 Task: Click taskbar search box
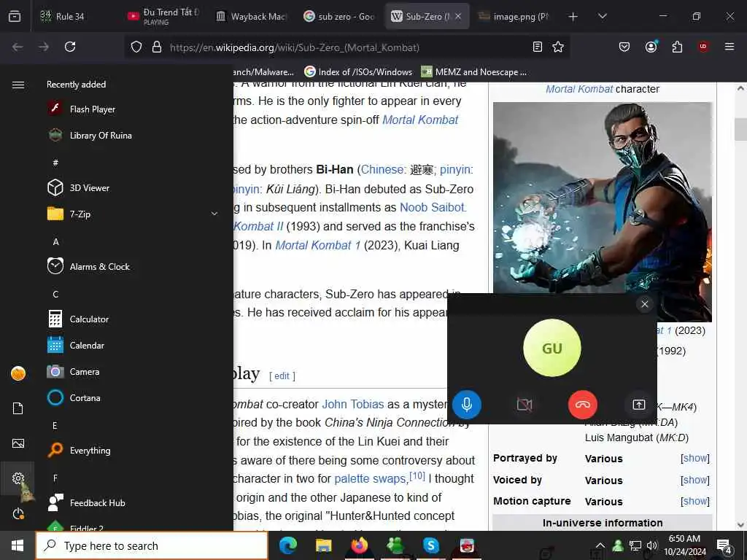coord(152,545)
